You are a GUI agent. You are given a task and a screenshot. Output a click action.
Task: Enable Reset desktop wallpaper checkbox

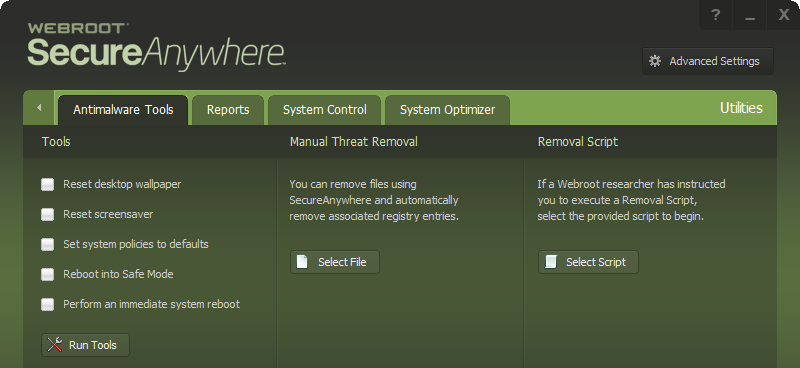(x=47, y=184)
